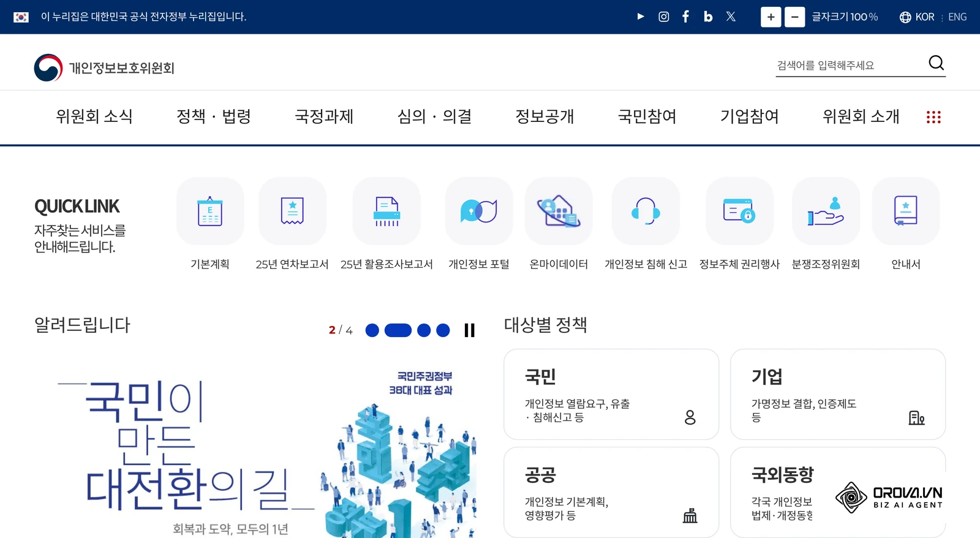Screen dimensions: 980x538
Task: Click the search magnifier icon
Action: 936,63
